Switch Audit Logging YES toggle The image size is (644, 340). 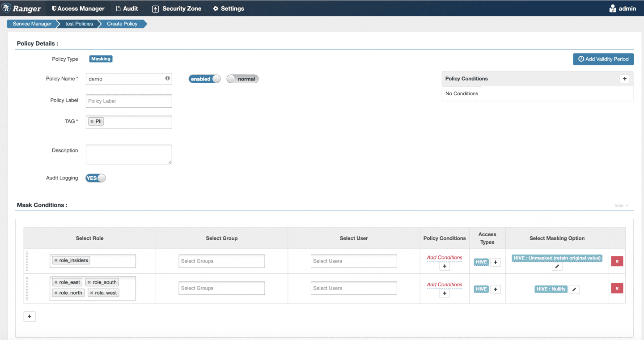(x=96, y=178)
